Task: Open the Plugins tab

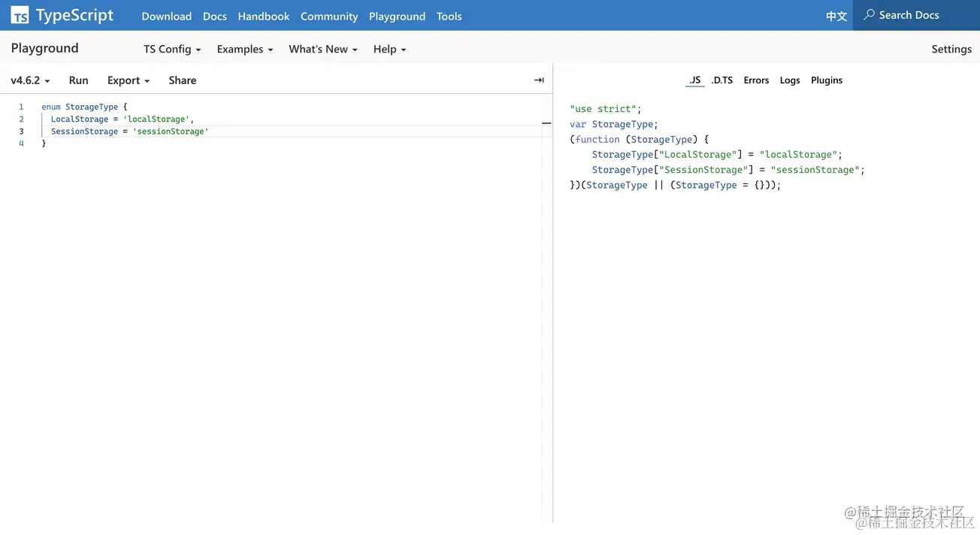Action: [827, 80]
